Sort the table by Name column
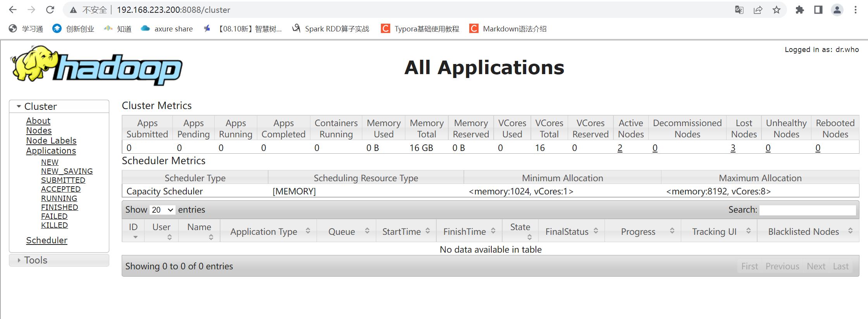 click(x=199, y=231)
